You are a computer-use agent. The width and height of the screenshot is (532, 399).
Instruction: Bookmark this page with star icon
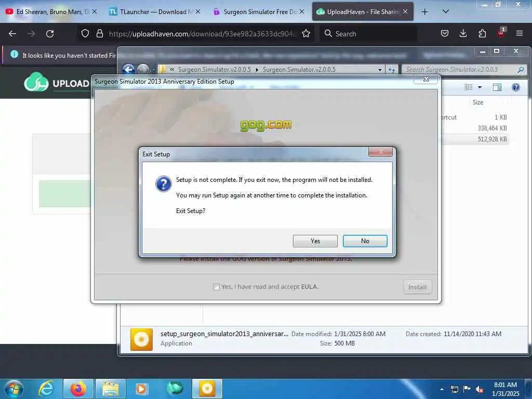tap(306, 33)
